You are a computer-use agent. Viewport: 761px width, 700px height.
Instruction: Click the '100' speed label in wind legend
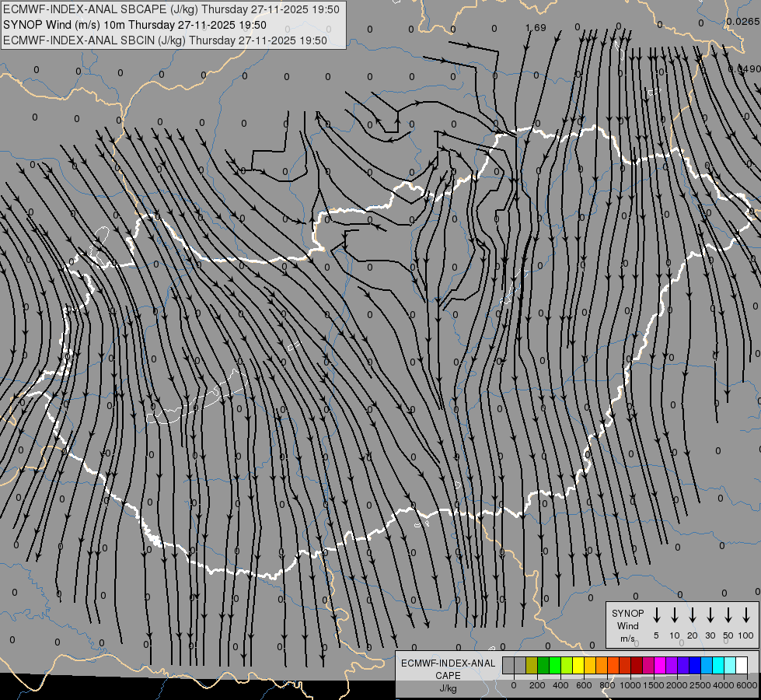(x=746, y=635)
